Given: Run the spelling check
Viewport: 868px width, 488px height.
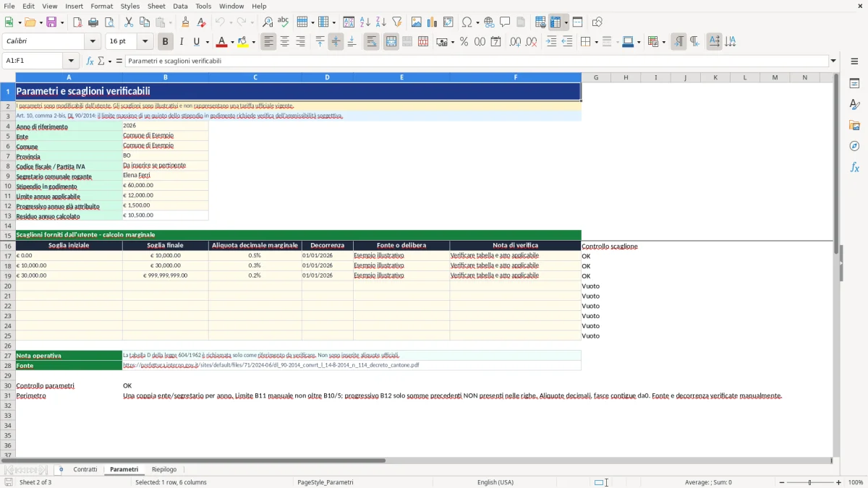Looking at the screenshot, I should pyautogui.click(x=283, y=22).
